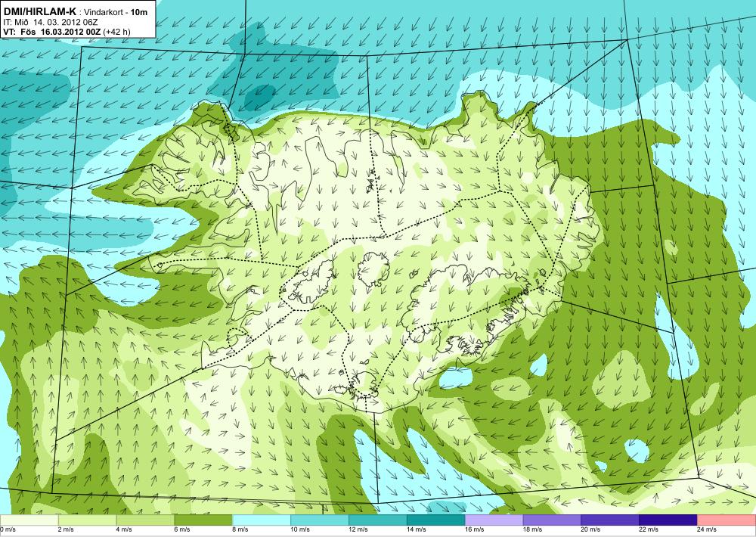756x537 pixels.
Task: Click the "0 m/s" legend label
Action: coord(8,529)
